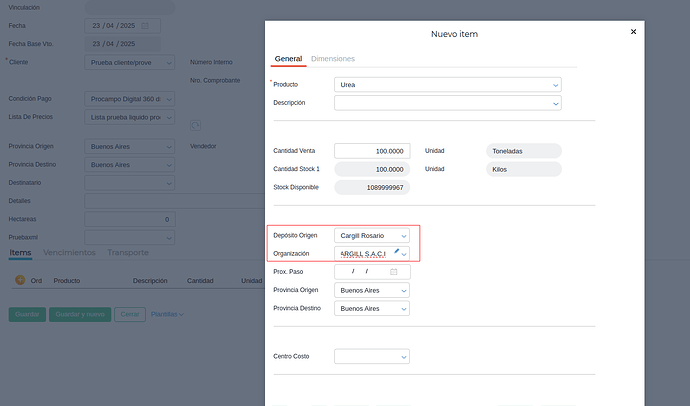This screenshot has width=690, height=406.
Task: Switch to the Dimensiones tab
Action: click(333, 59)
